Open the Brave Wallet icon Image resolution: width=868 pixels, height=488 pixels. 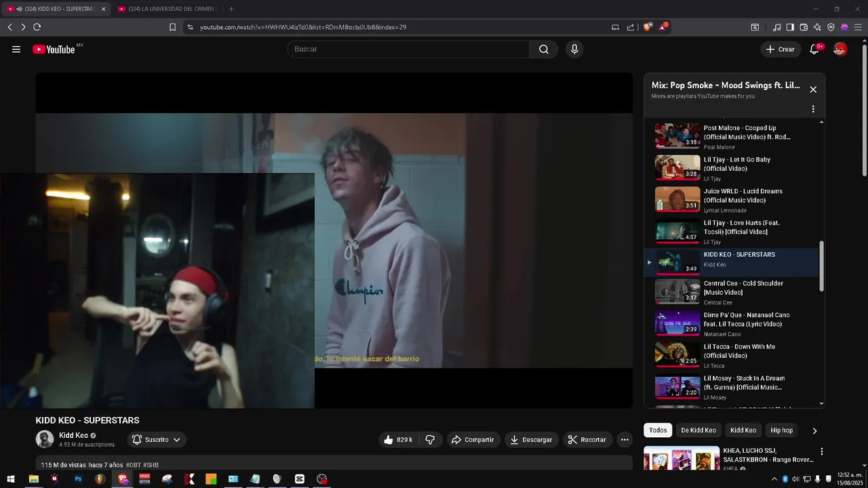(x=804, y=27)
